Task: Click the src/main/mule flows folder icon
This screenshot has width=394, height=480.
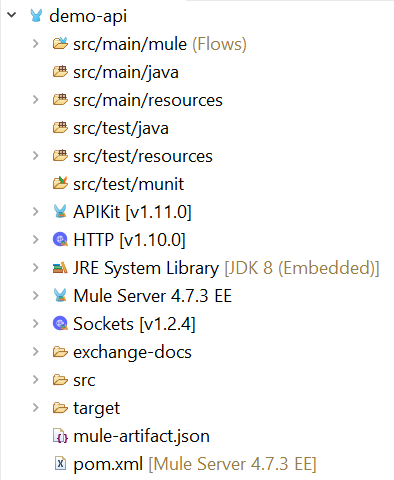Action: pyautogui.click(x=60, y=44)
